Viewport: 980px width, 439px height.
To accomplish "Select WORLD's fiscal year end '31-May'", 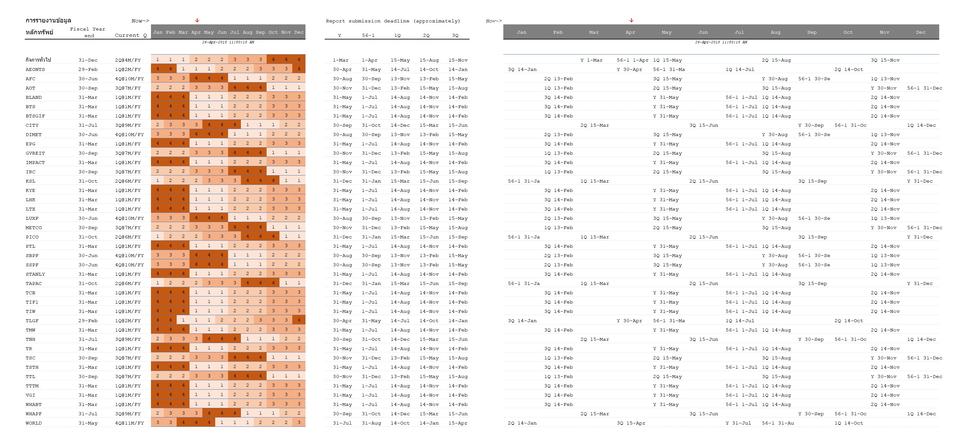I will (88, 423).
